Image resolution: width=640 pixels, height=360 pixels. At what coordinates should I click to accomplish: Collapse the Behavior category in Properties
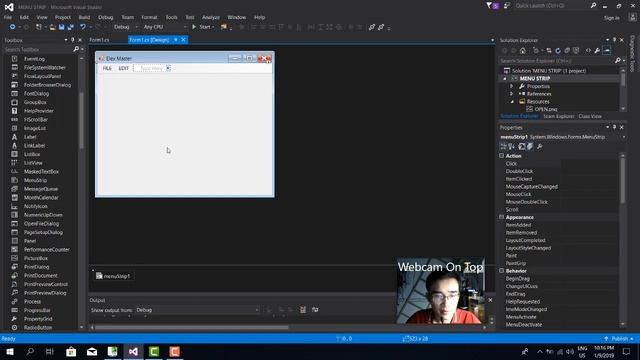(x=502, y=271)
